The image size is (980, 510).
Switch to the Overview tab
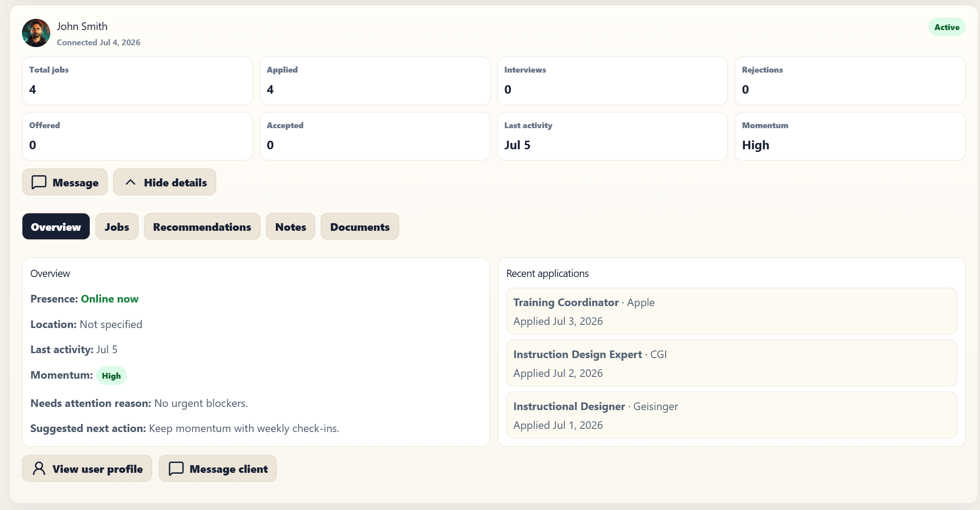[x=56, y=227]
